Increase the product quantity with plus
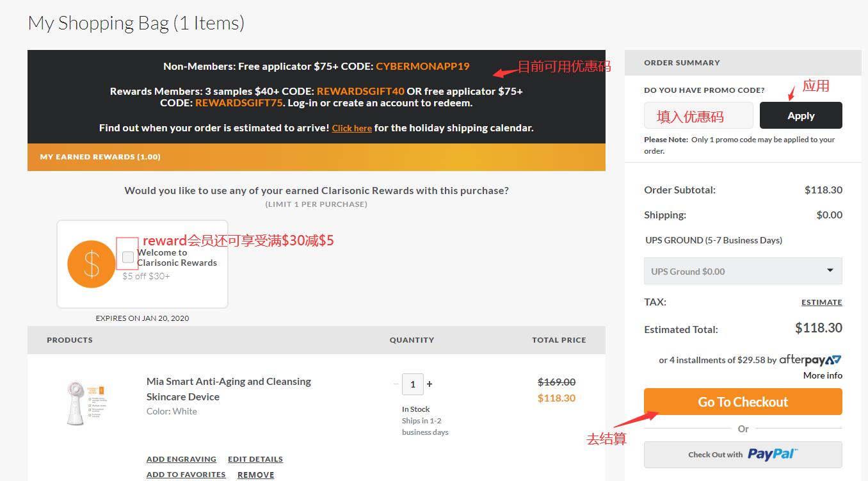The height and width of the screenshot is (481, 868). tap(430, 384)
